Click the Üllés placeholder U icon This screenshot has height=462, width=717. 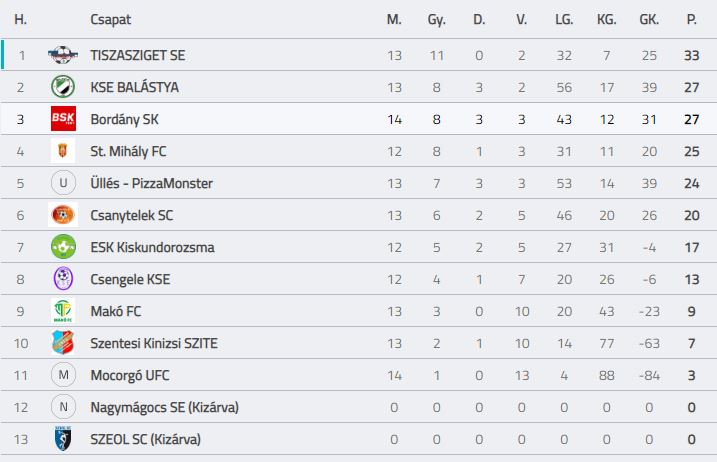coord(63,183)
